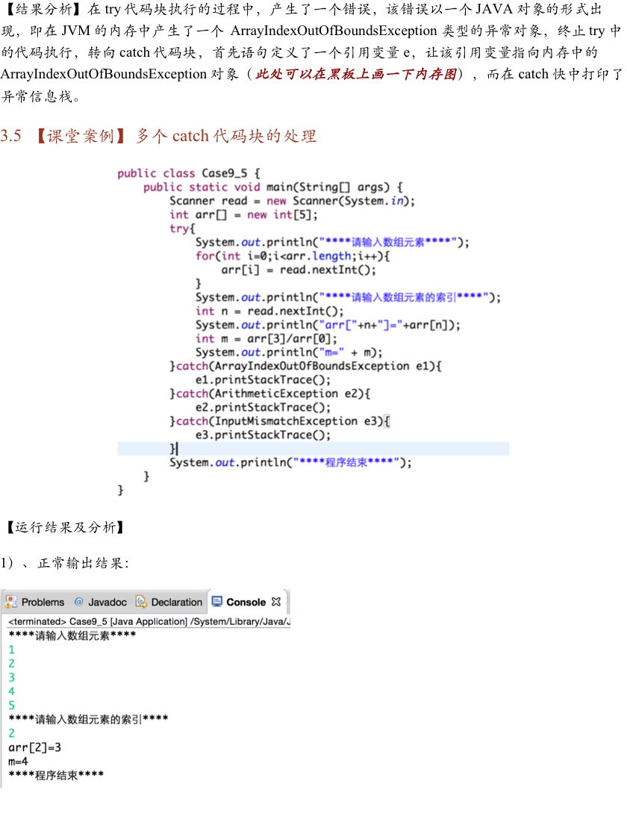The height and width of the screenshot is (840, 627).
Task: Click the green input value 4 in console
Action: [11, 691]
